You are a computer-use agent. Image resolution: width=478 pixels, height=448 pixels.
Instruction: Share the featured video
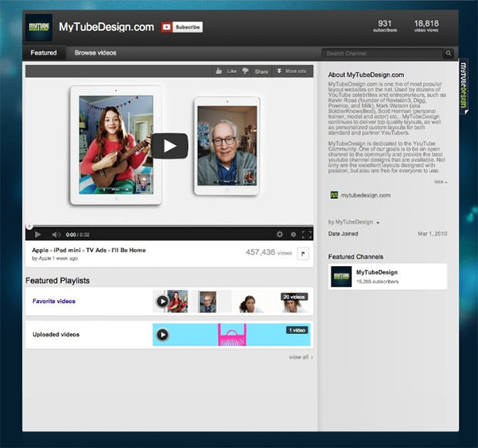click(x=261, y=72)
